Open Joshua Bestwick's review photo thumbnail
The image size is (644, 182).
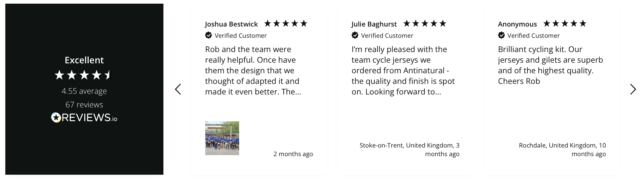tap(222, 138)
